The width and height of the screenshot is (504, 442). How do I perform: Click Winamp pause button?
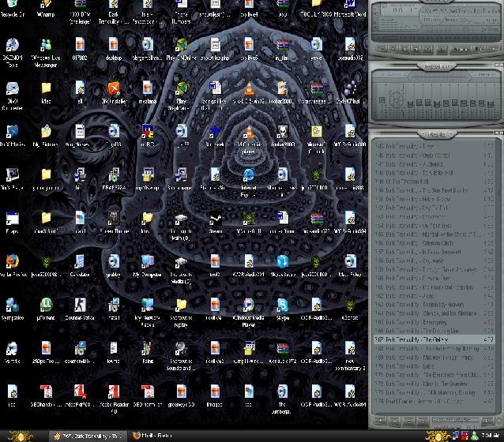pos(404,49)
